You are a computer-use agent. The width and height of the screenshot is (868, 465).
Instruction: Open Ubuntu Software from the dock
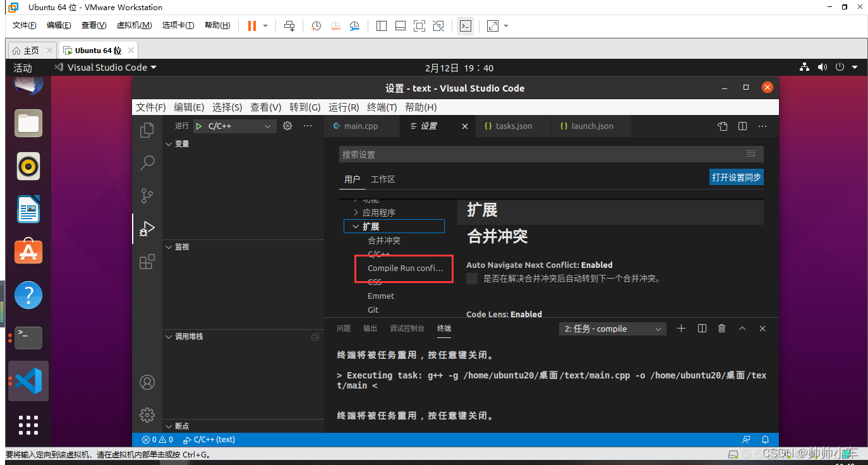[28, 251]
